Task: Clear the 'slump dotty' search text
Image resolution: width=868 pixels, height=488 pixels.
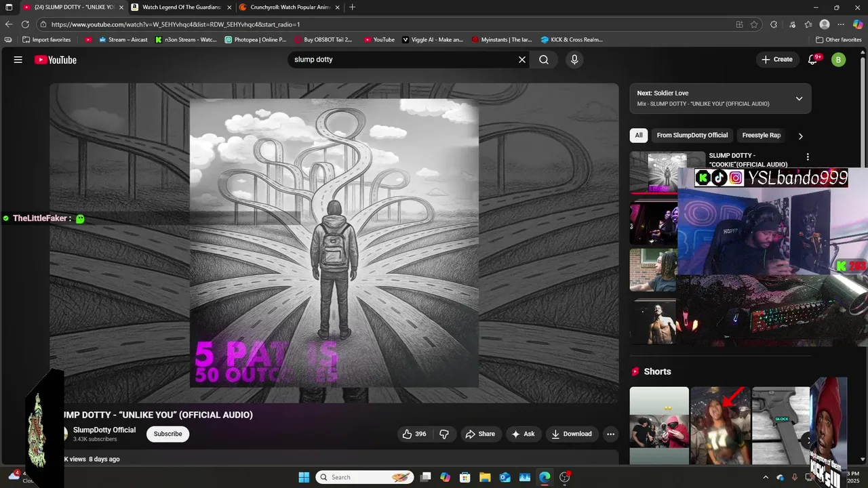Action: tap(522, 60)
